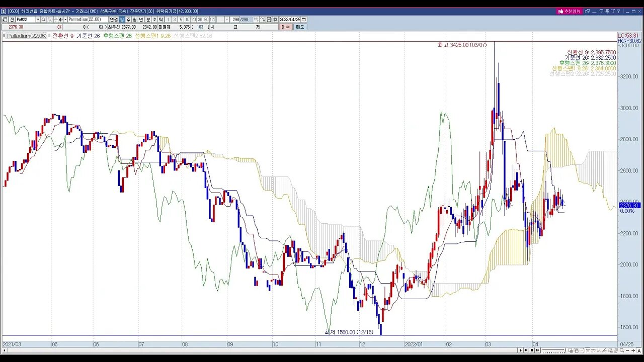Screen dimensions: 644x362
Task: Click the symbol search magnifier icon
Action: [44, 20]
